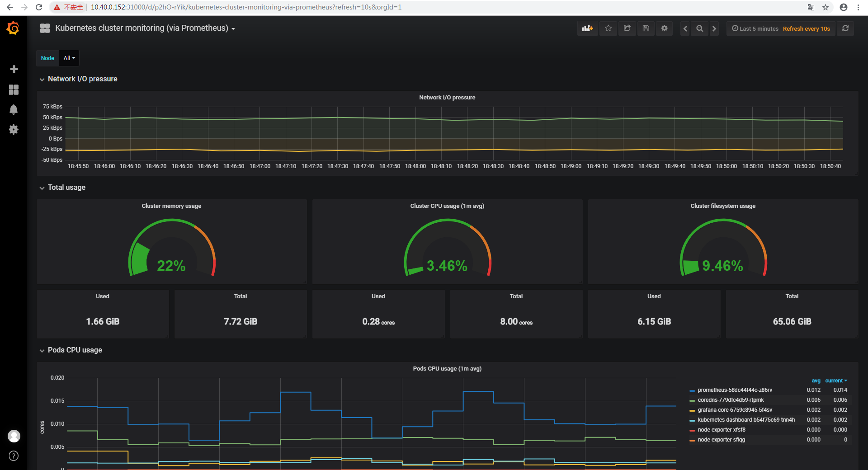Shift time range backward arrow
868x470 pixels.
[685, 28]
